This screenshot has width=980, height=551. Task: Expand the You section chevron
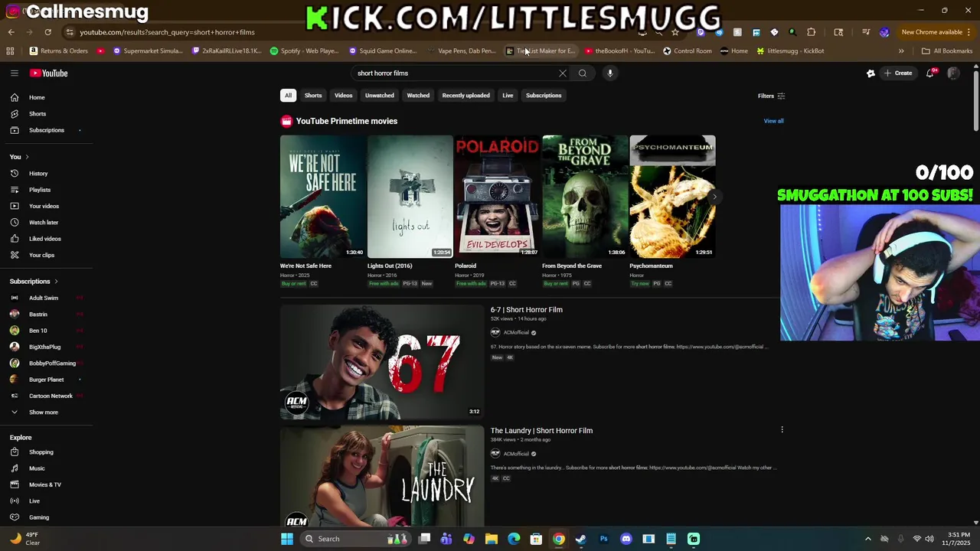click(x=27, y=157)
